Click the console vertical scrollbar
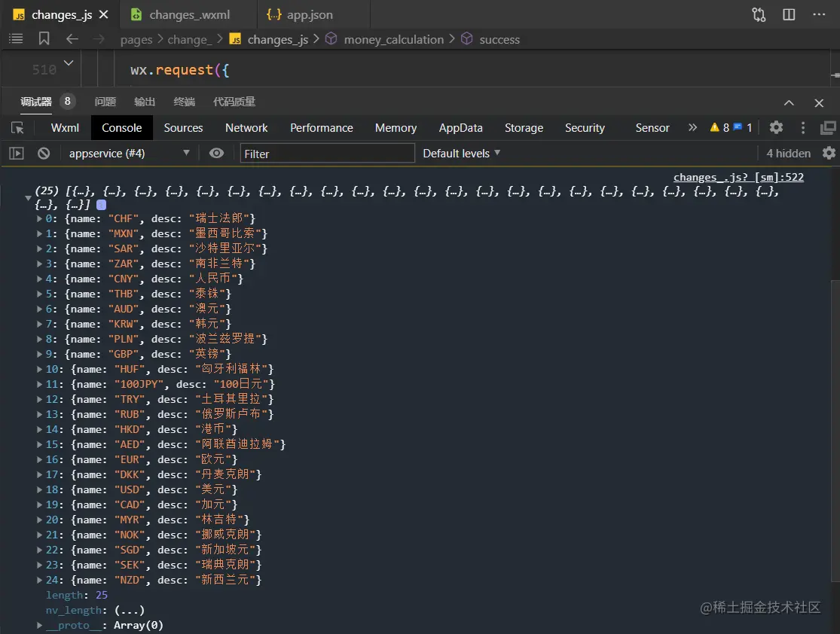Viewport: 840px width, 634px height. pyautogui.click(x=835, y=430)
